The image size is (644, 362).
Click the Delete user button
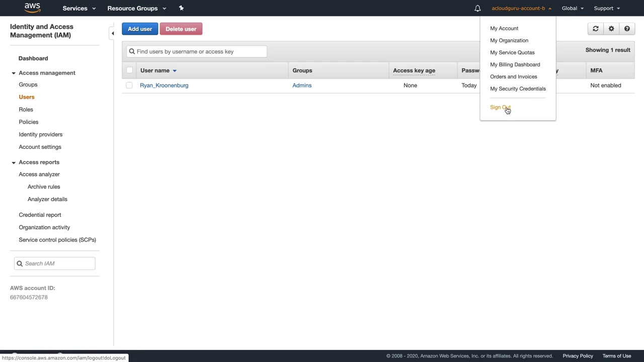tap(181, 29)
